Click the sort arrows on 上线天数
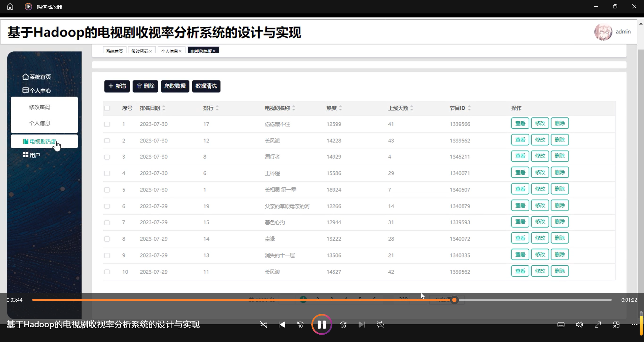644x342 pixels. point(412,108)
